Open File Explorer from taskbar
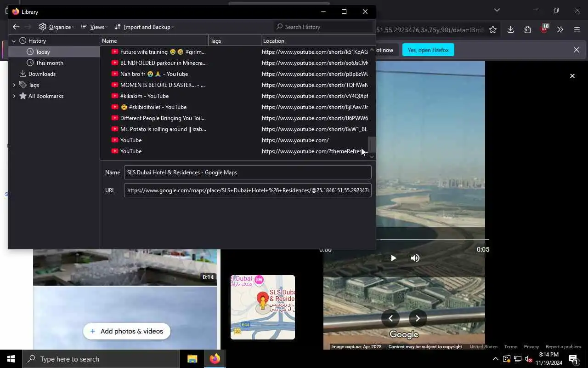The image size is (588, 368). [x=192, y=359]
